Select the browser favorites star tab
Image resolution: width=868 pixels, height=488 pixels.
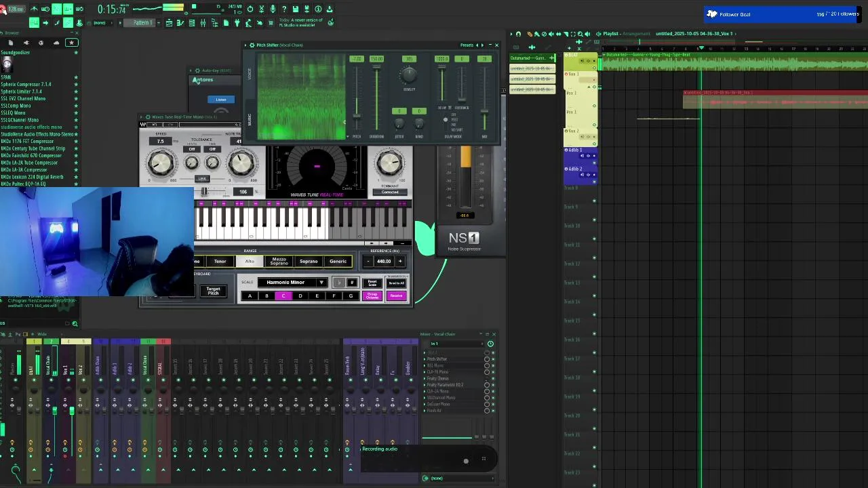[71, 43]
